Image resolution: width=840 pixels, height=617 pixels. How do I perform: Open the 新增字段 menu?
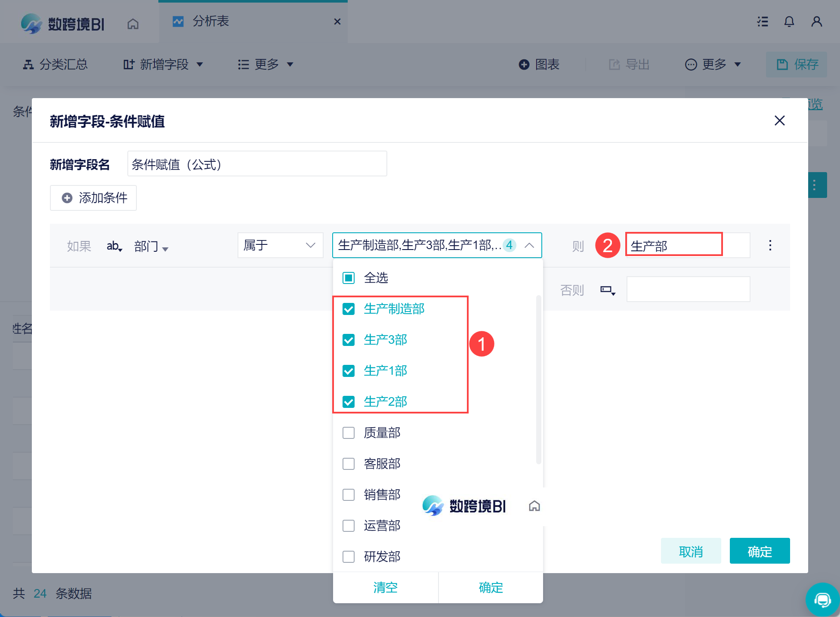164,65
